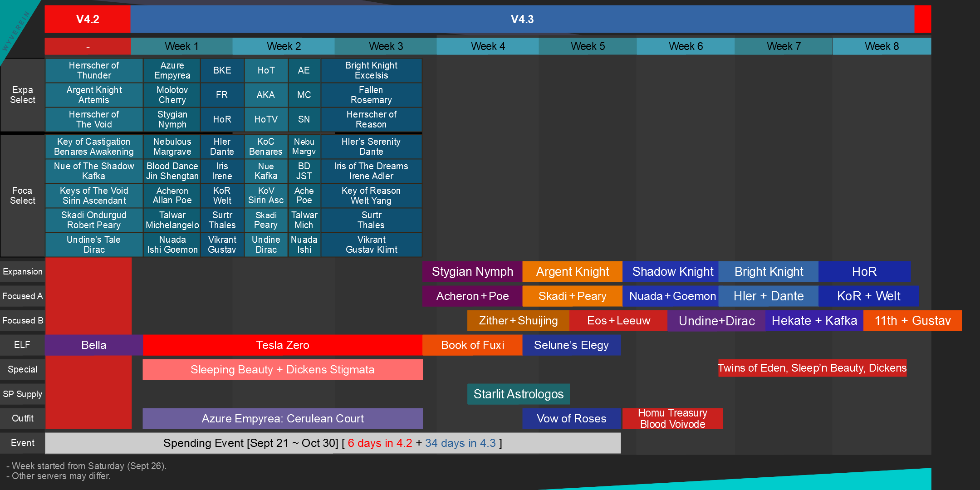
Task: Click Twins of Eden special bar
Action: [812, 368]
